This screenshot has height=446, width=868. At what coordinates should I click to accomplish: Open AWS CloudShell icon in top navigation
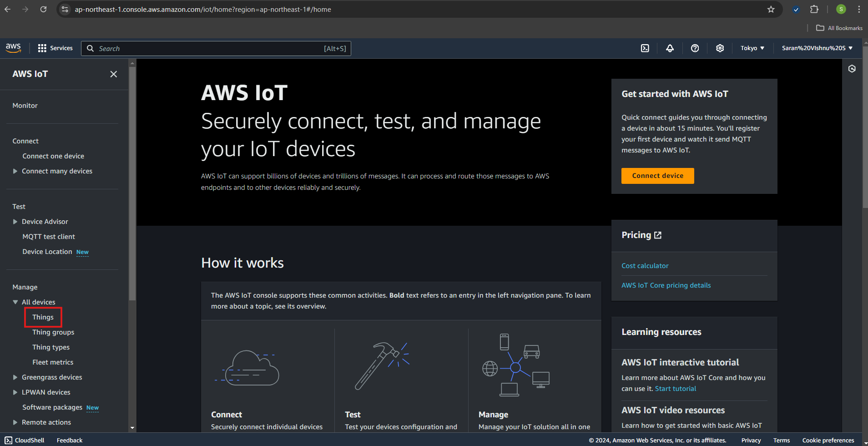pos(645,48)
